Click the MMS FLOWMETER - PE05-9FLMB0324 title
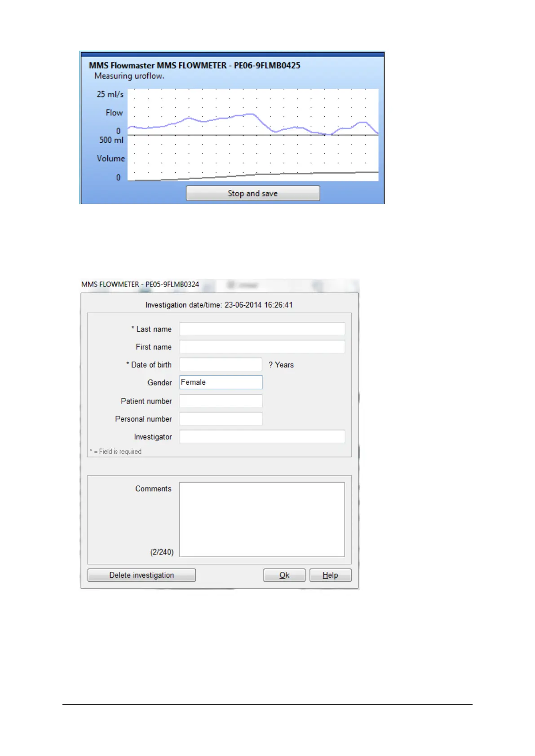535x756 pixels. pyautogui.click(x=140, y=284)
